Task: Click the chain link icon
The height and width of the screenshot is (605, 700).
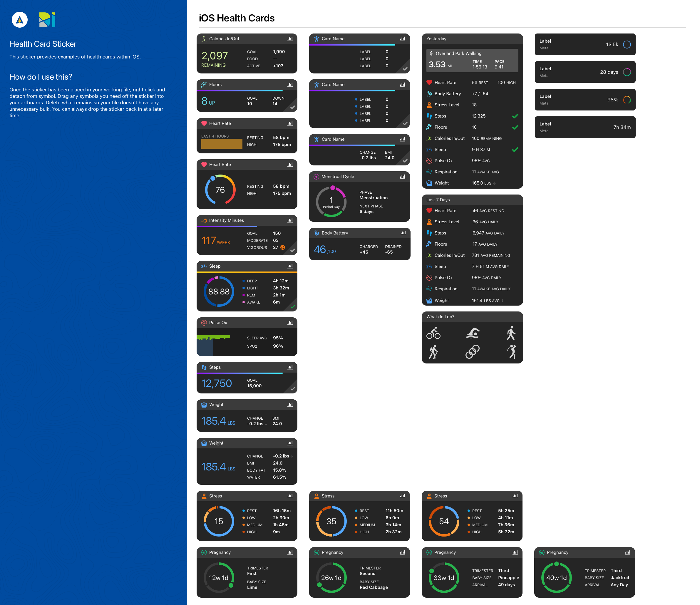Action: coord(472,352)
